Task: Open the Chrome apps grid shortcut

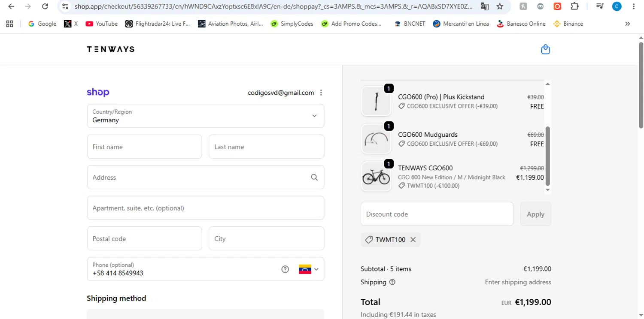Action: pos(9,24)
